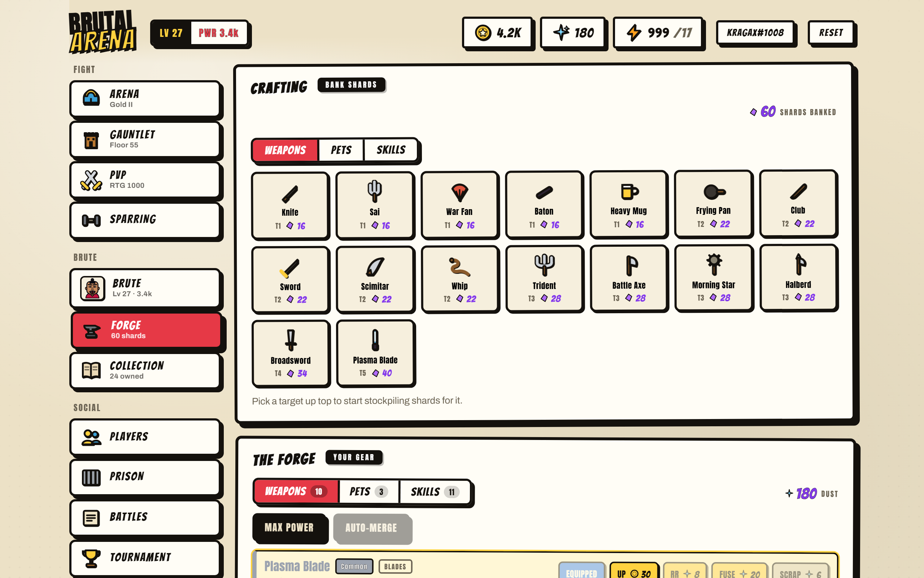Click the Equipped button on Plasma Blade
This screenshot has height=578, width=924.
(x=581, y=573)
